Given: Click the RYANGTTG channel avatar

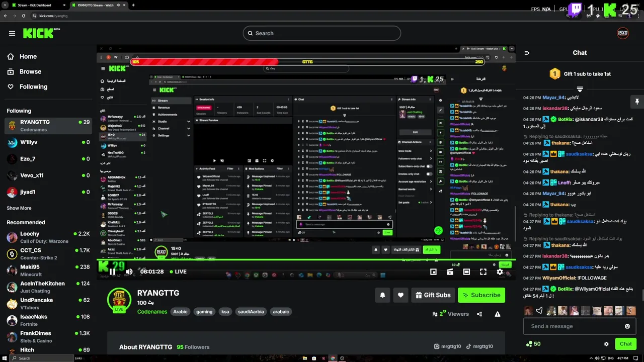Looking at the screenshot, I should 119,300.
